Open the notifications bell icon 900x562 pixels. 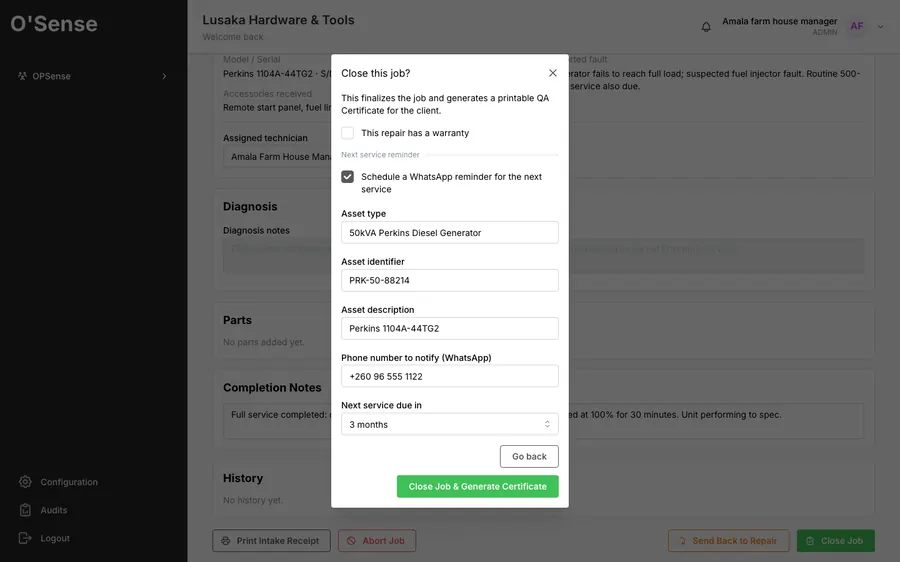pyautogui.click(x=706, y=26)
